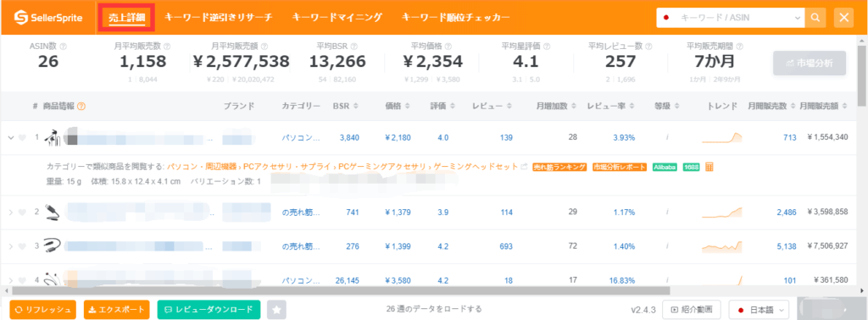This screenshot has width=868, height=320.
Task: Click the エクスポート button
Action: tap(117, 310)
